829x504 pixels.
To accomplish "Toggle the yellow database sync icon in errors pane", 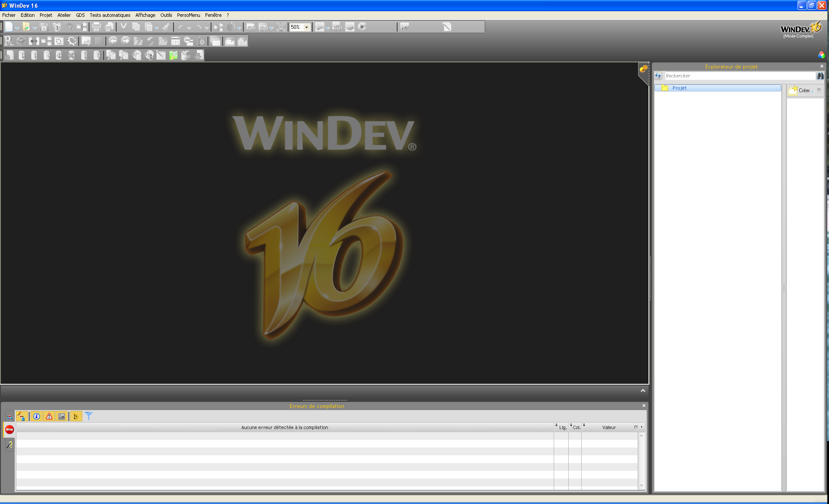I will 22,416.
